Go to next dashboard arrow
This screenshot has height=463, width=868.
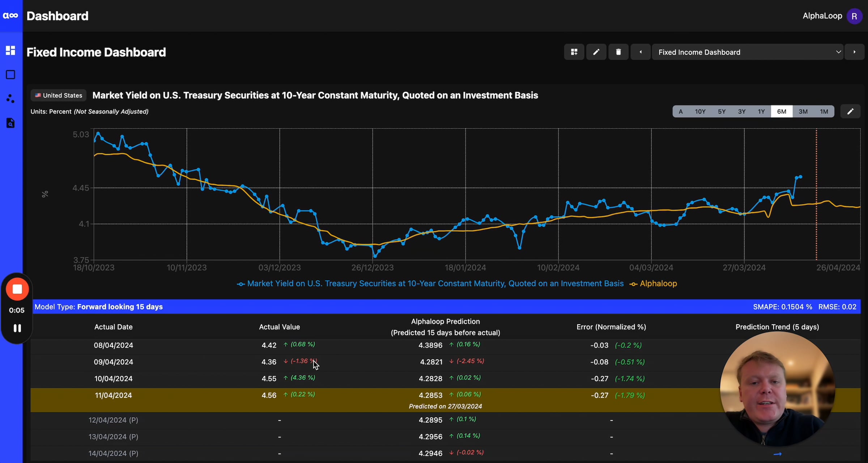tap(855, 52)
